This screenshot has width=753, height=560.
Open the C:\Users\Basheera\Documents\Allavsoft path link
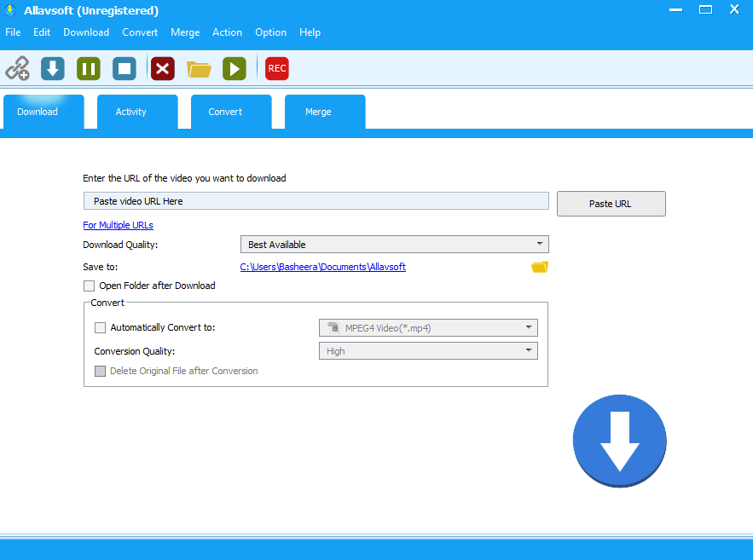pos(322,267)
